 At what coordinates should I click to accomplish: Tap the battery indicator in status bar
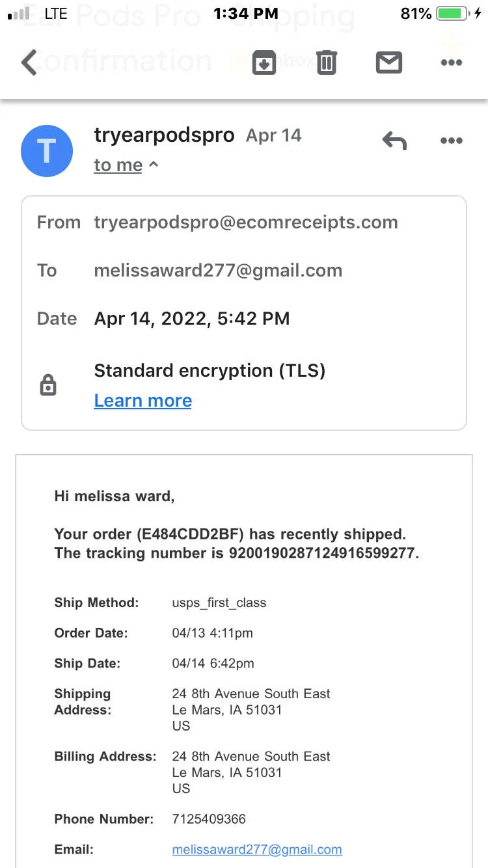[455, 13]
